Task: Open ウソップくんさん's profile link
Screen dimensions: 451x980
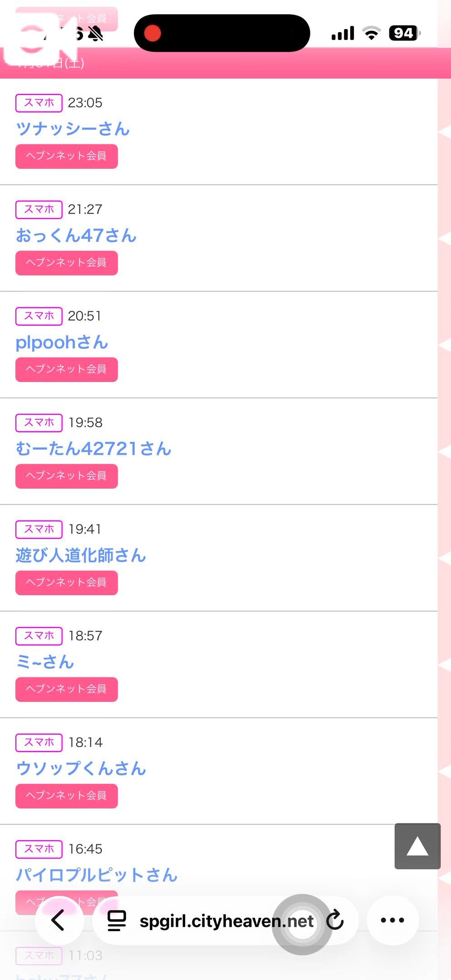Action: click(81, 769)
